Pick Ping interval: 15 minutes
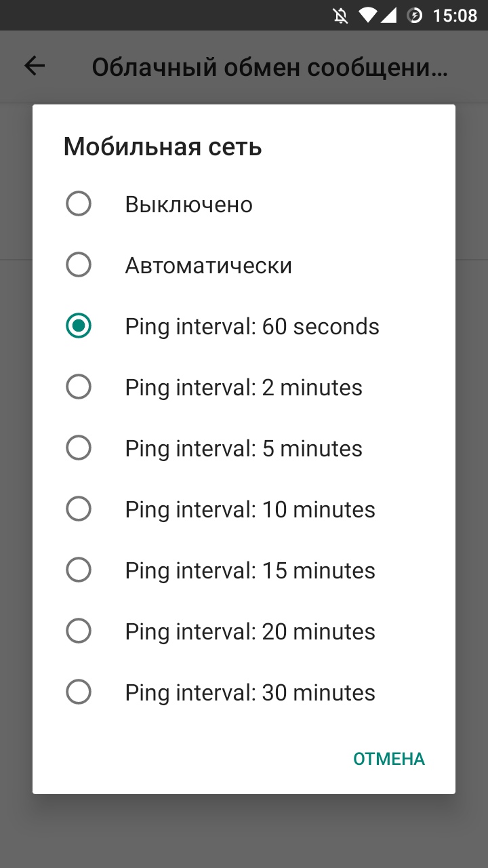The image size is (488, 868). (x=79, y=570)
